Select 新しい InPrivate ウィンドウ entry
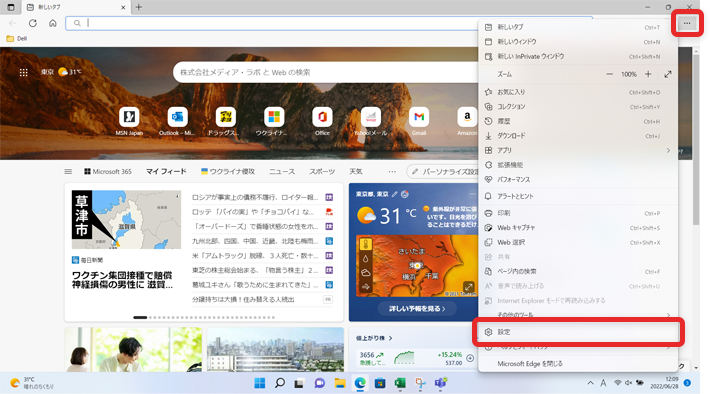The width and height of the screenshot is (710, 394). 578,57
